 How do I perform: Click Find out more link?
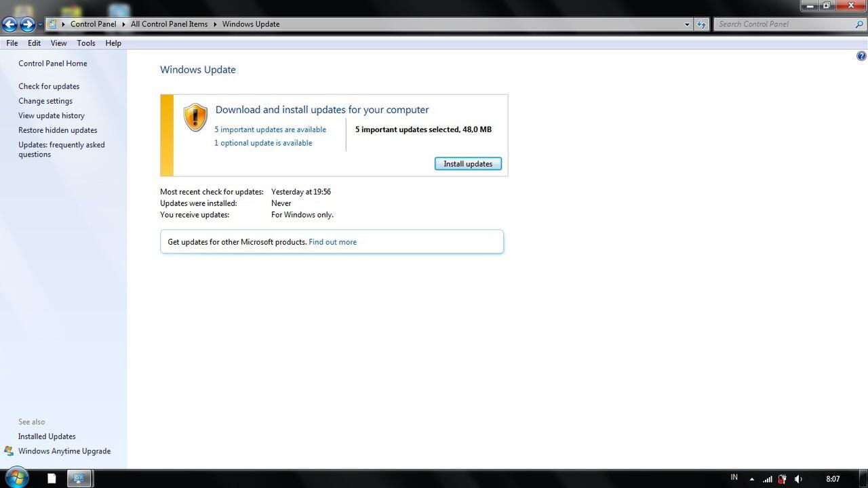332,242
